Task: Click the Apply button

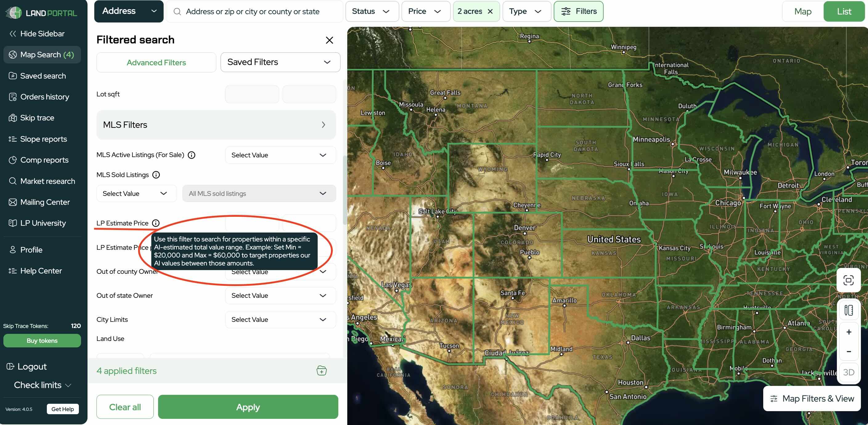Action: pyautogui.click(x=248, y=407)
